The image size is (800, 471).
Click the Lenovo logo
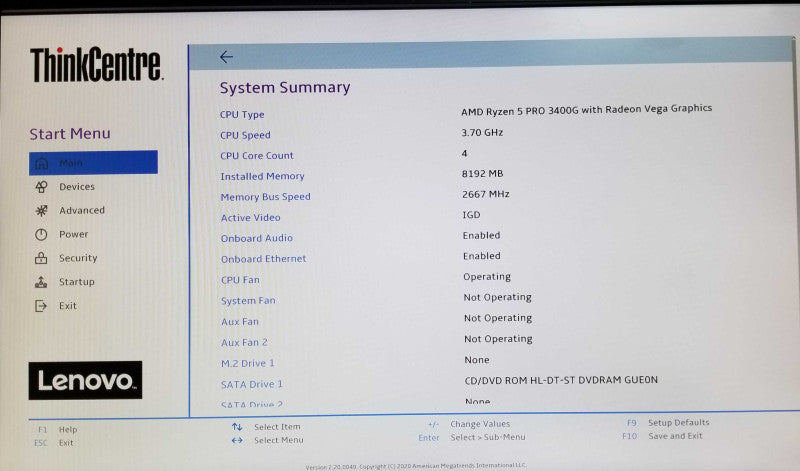click(x=85, y=380)
